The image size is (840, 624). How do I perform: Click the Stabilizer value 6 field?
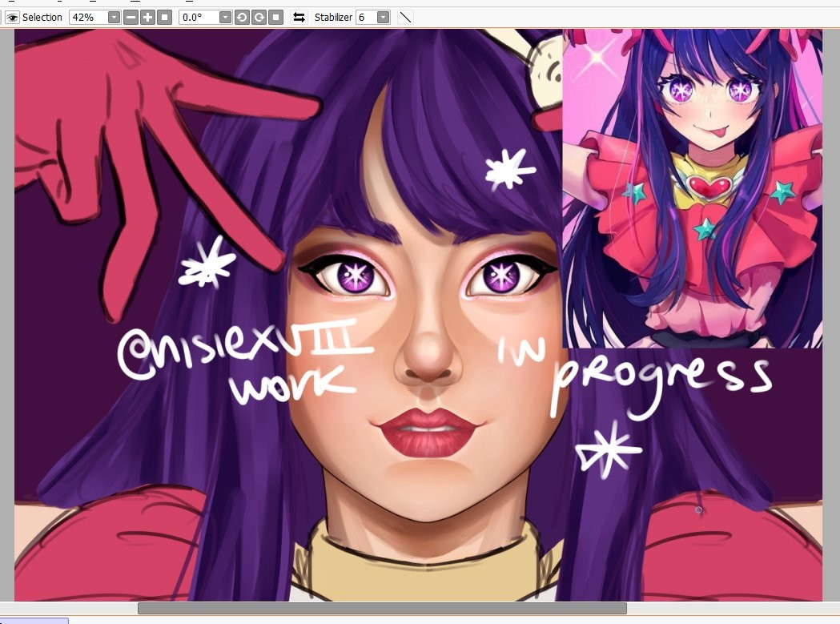click(367, 17)
